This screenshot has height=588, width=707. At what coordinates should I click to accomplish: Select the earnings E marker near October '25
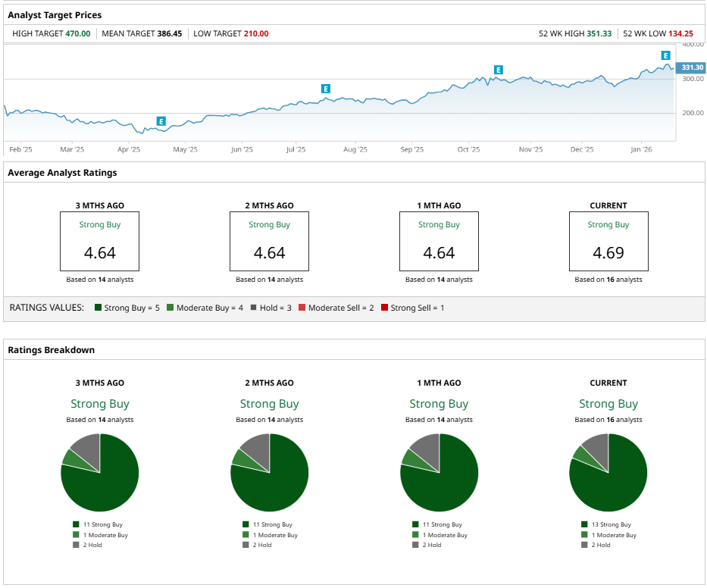498,70
